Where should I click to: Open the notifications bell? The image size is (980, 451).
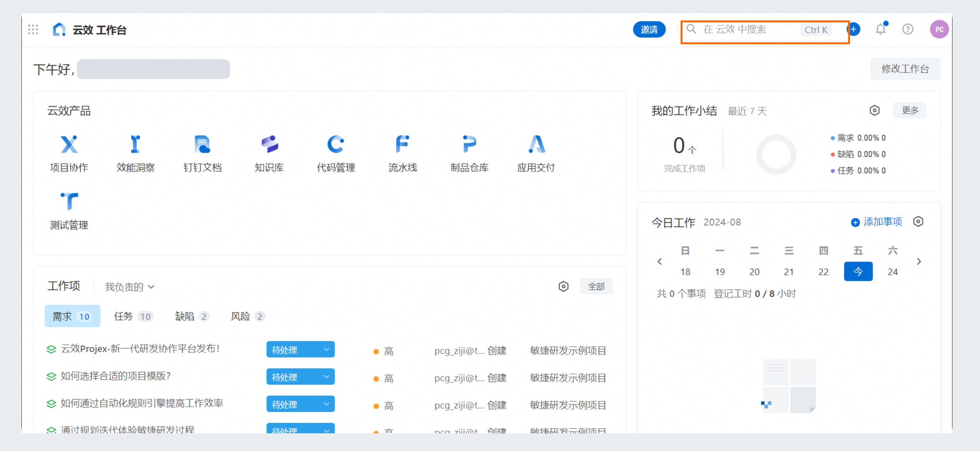[x=881, y=29]
